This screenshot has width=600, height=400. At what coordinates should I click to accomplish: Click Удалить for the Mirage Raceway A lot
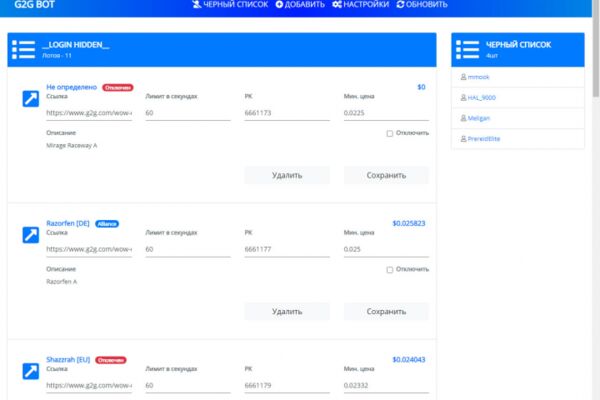pyautogui.click(x=287, y=175)
